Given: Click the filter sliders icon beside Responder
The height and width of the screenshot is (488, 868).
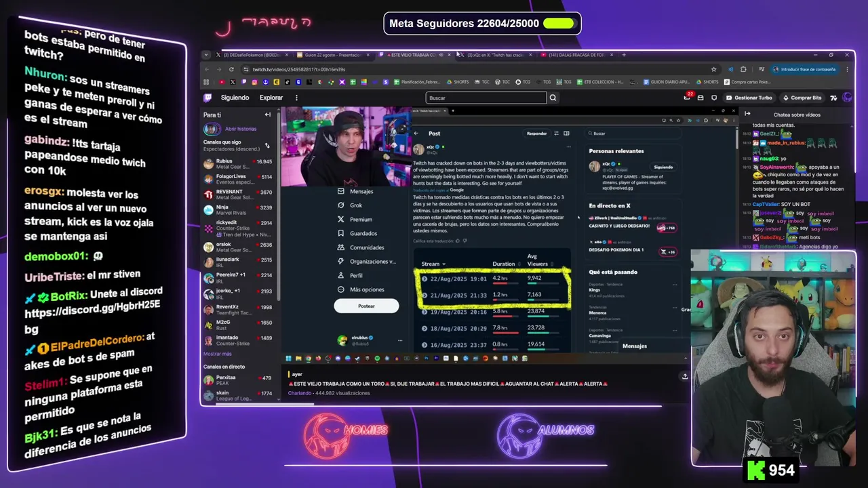Looking at the screenshot, I should click(557, 134).
